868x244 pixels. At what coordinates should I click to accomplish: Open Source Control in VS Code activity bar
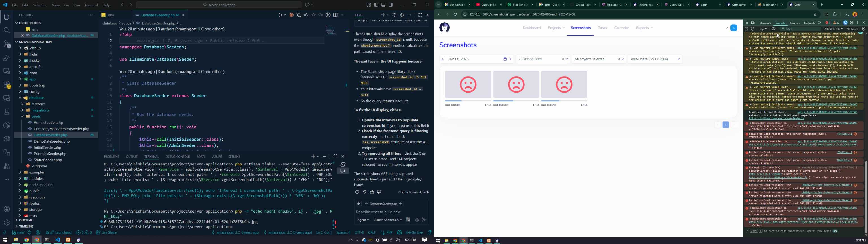point(7,44)
